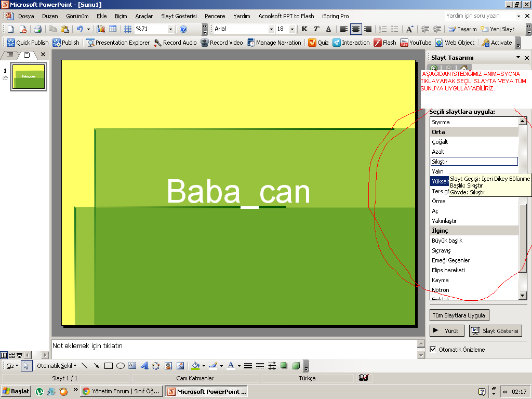Open the zoom percentage dropdown
This screenshot has height=399, width=532.
click(170, 29)
